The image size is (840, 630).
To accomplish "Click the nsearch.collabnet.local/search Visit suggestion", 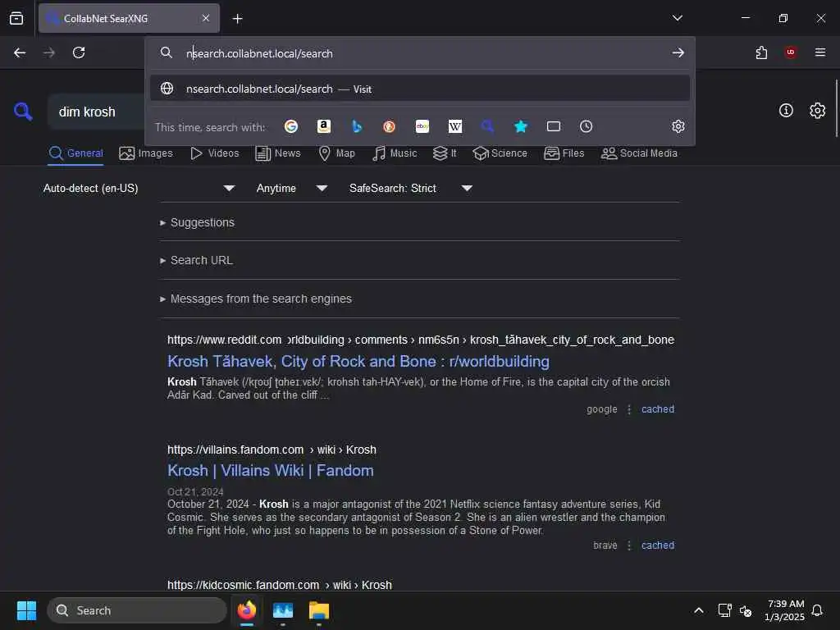I will coord(420,89).
